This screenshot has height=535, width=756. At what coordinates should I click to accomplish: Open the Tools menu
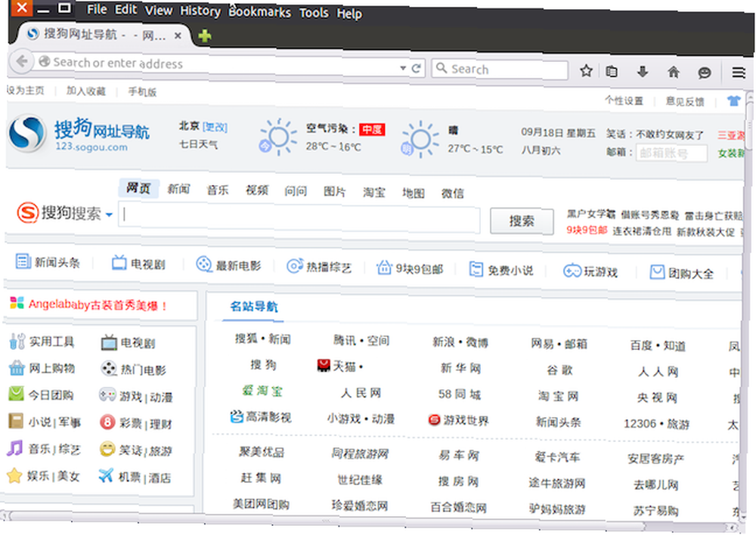(x=314, y=13)
